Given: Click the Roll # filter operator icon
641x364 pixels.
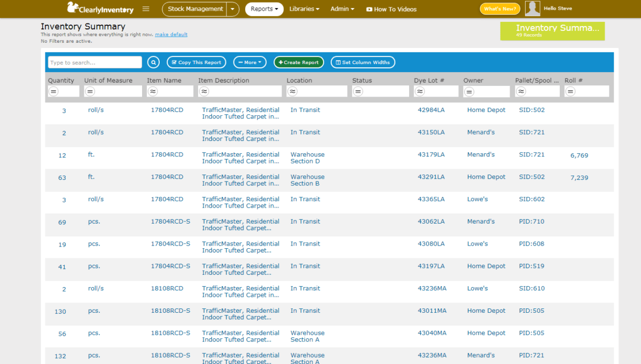Looking at the screenshot, I should tap(570, 91).
